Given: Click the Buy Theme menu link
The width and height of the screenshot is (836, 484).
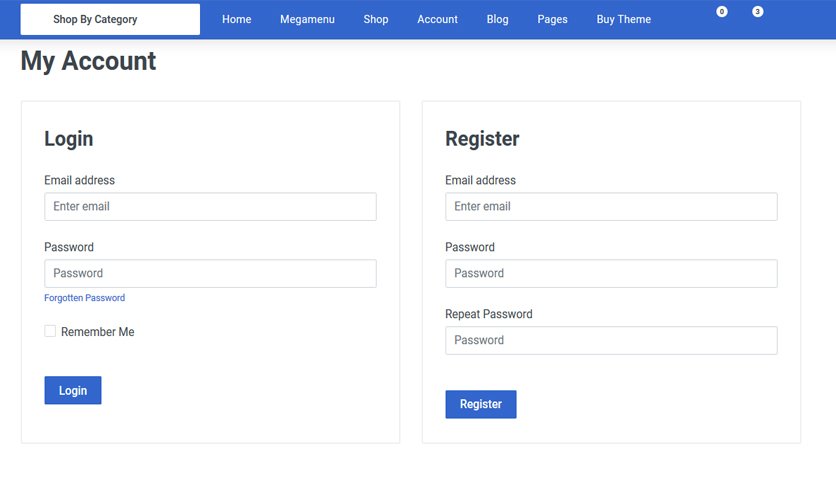Looking at the screenshot, I should click(x=623, y=19).
